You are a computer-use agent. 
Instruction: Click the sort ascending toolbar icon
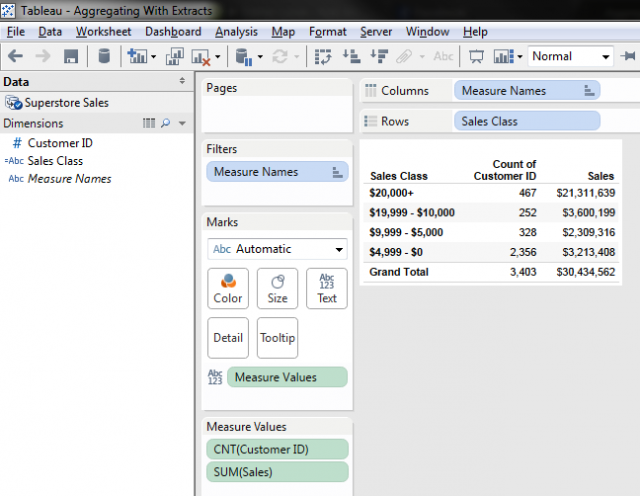coord(351,57)
